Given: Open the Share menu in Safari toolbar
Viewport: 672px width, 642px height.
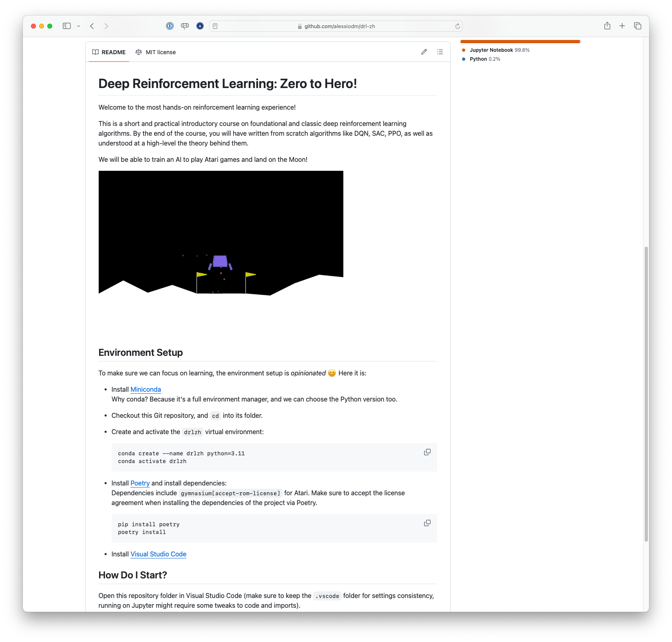Looking at the screenshot, I should pyautogui.click(x=607, y=26).
